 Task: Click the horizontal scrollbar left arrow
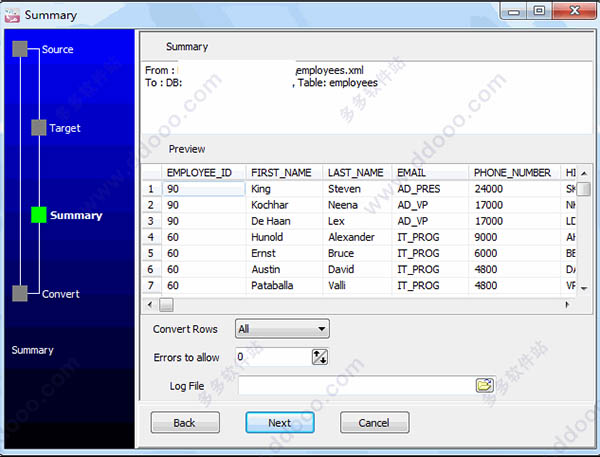click(x=150, y=305)
